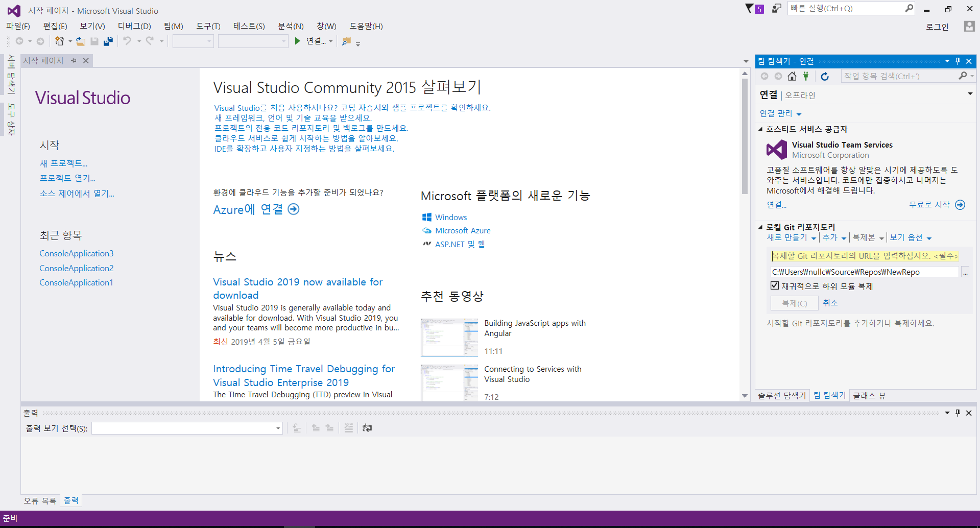980x528 pixels.
Task: Click the green Start play icon
Action: [297, 41]
